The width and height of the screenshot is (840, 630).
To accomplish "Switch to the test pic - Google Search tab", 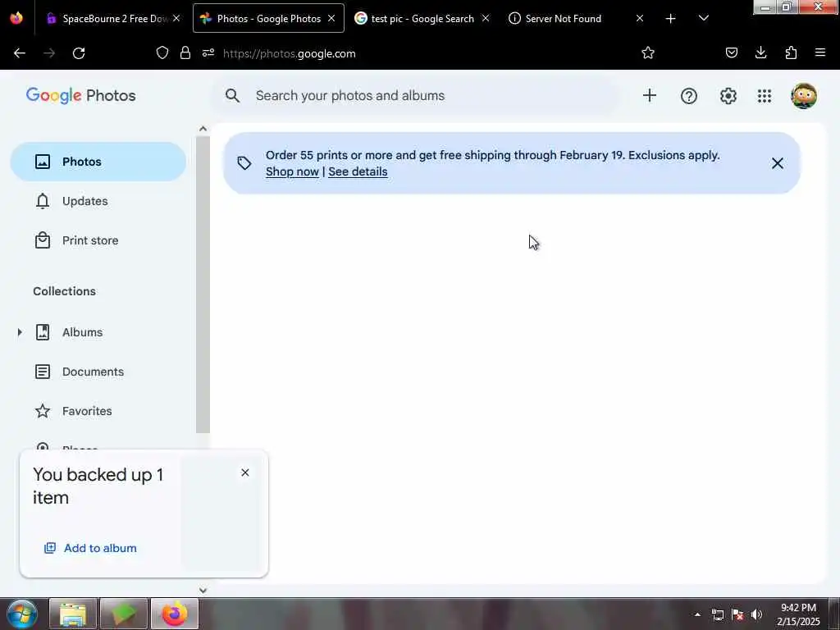I will pyautogui.click(x=422, y=18).
